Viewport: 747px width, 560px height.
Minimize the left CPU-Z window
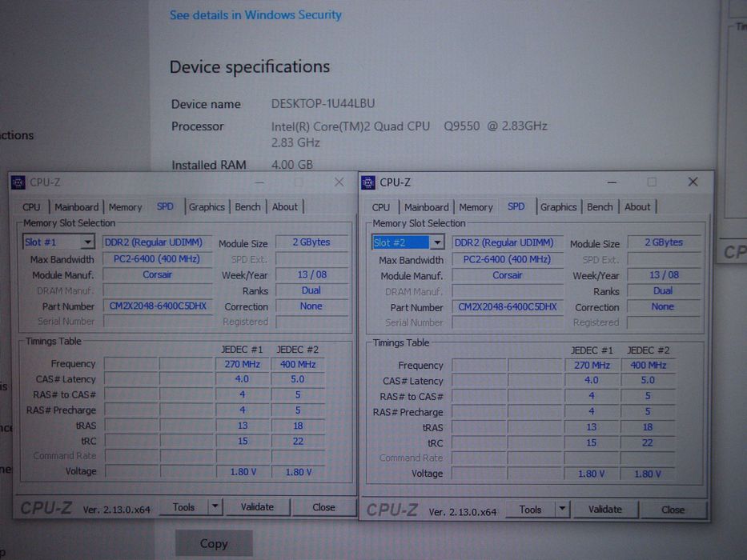(x=259, y=182)
